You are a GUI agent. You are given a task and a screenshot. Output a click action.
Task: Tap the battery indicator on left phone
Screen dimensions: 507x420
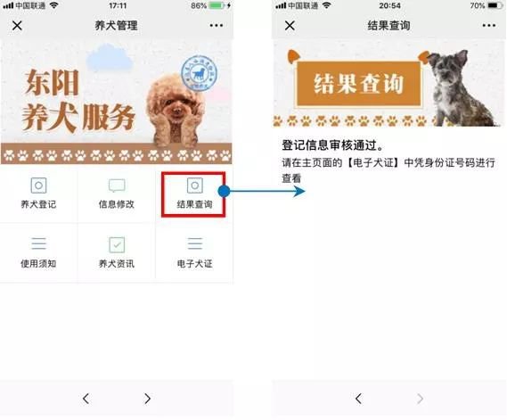coord(216,5)
